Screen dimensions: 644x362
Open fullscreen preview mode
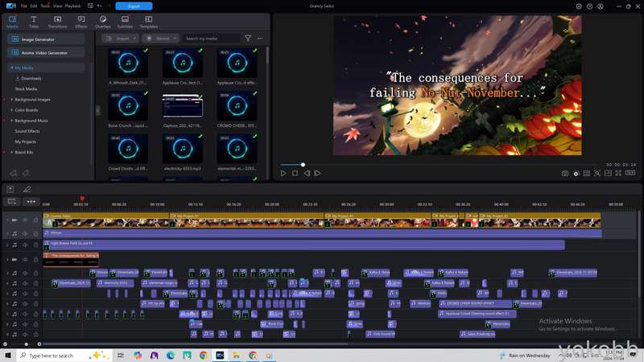pos(618,174)
